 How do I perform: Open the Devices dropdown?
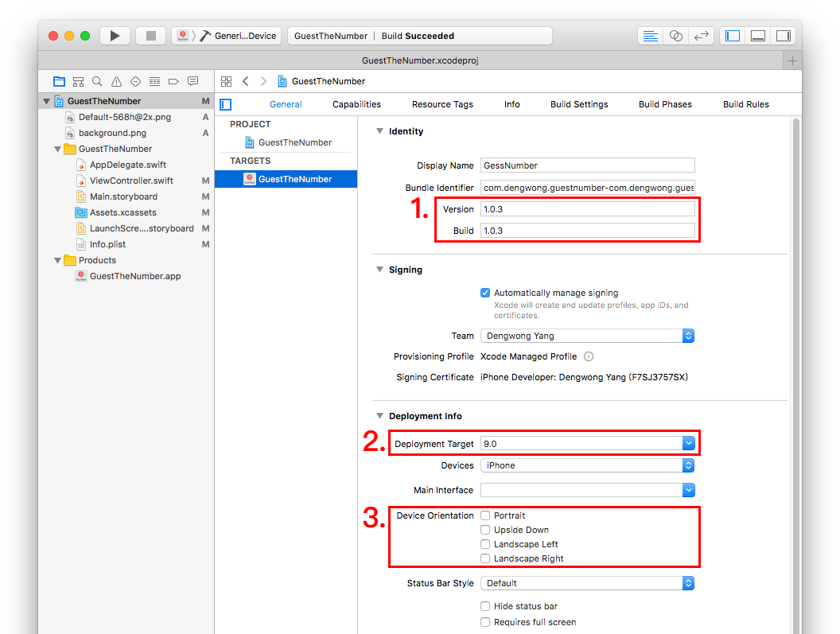tap(588, 465)
